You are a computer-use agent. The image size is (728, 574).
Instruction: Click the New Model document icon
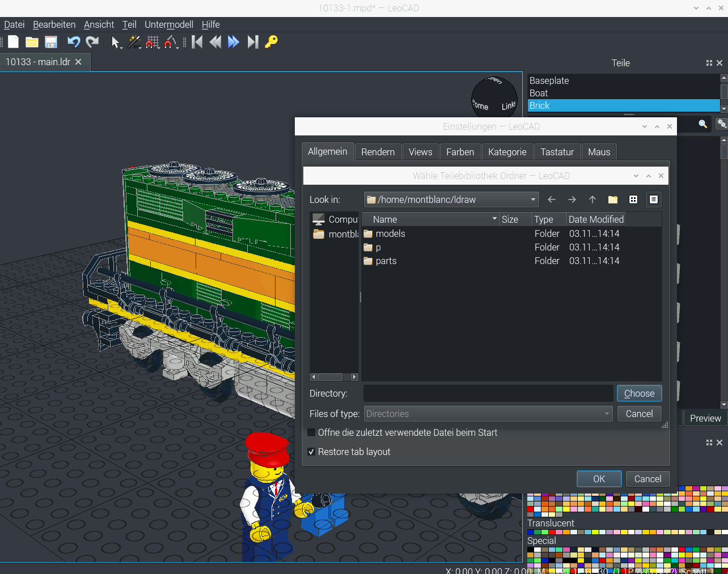click(x=13, y=42)
